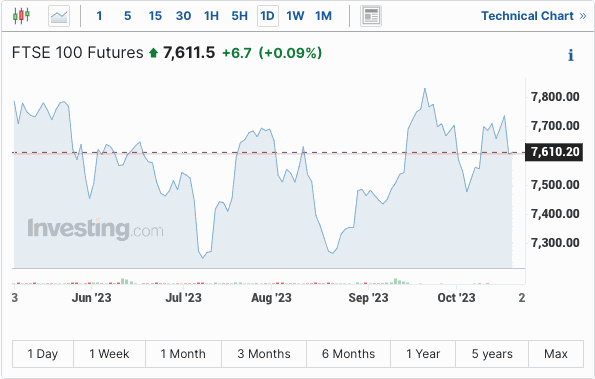Show the 1 Week range
Image resolution: width=595 pixels, height=379 pixels.
coord(109,354)
